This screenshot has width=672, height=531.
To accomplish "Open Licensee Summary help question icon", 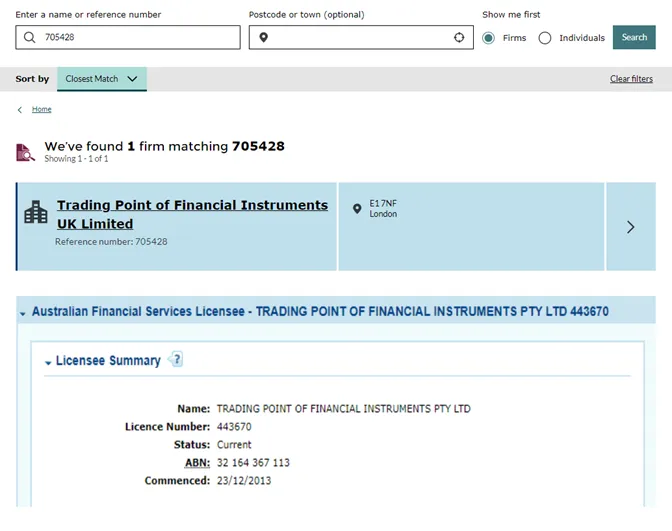I will pyautogui.click(x=176, y=359).
